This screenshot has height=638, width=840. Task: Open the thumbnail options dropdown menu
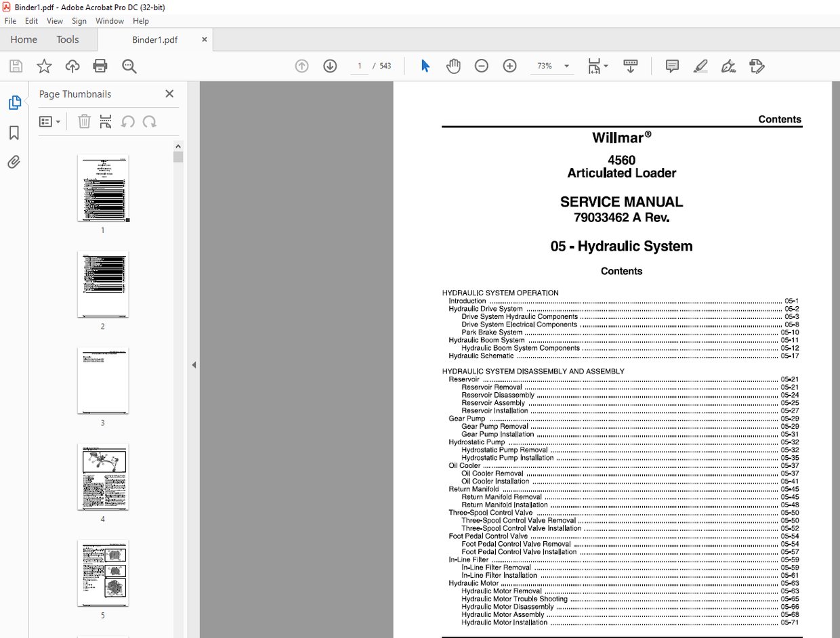(47, 121)
